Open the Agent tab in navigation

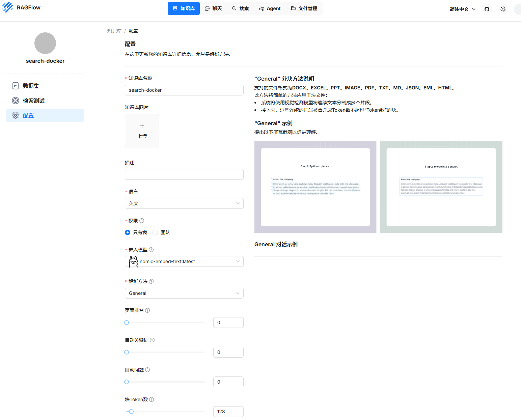270,8
